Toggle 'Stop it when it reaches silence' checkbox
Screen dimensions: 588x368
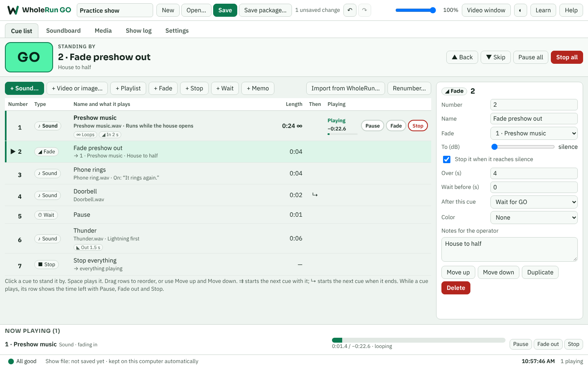447,159
